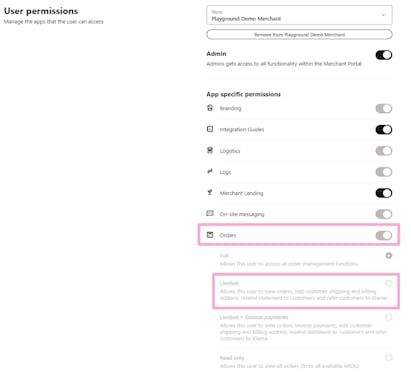
Task: Turn off the Admin toggle
Action: point(384,55)
